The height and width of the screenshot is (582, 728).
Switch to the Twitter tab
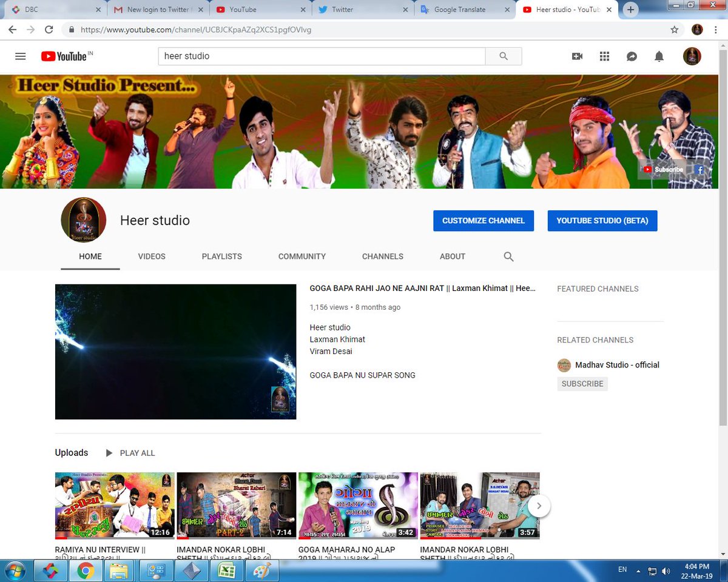[363, 10]
